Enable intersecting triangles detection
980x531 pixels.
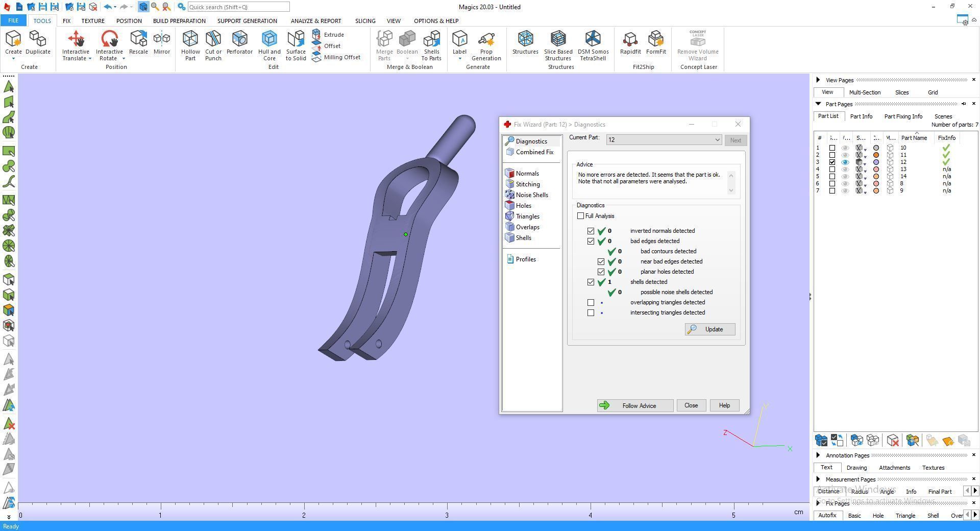(591, 312)
